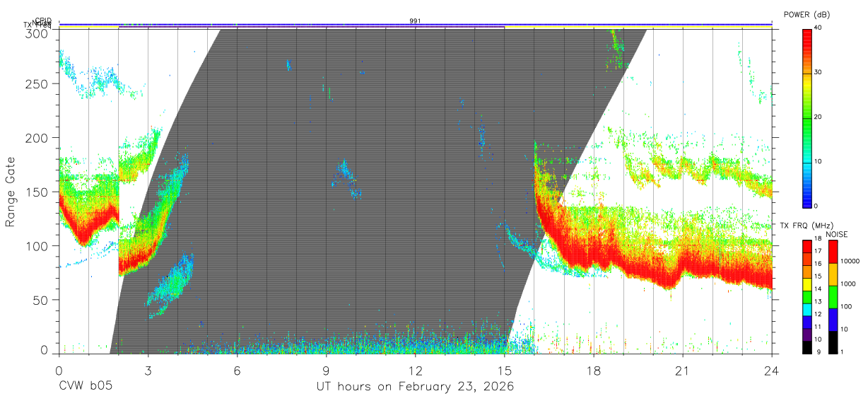Click the 'NOISE' legend title
Image resolution: width=868 pixels, height=401 pixels.
836,234
